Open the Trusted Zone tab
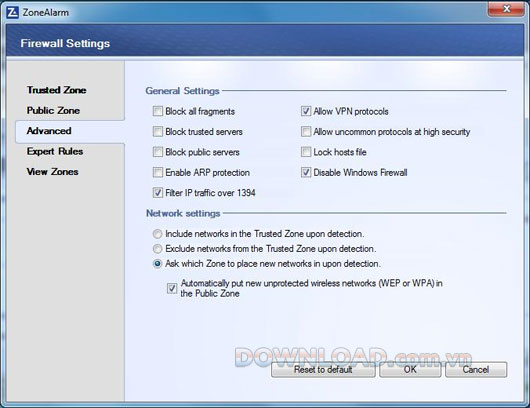Image resolution: width=530 pixels, height=408 pixels. (56, 90)
